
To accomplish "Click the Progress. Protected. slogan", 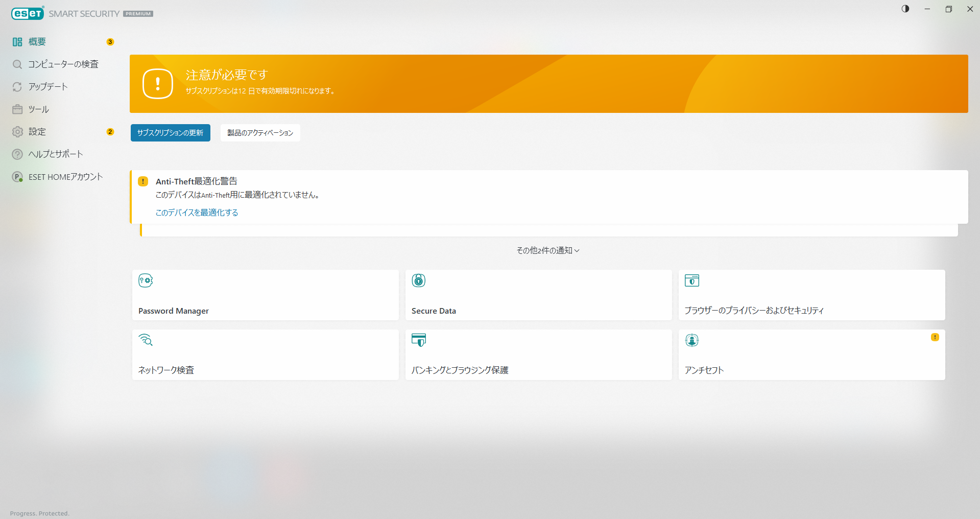I will click(x=40, y=513).
